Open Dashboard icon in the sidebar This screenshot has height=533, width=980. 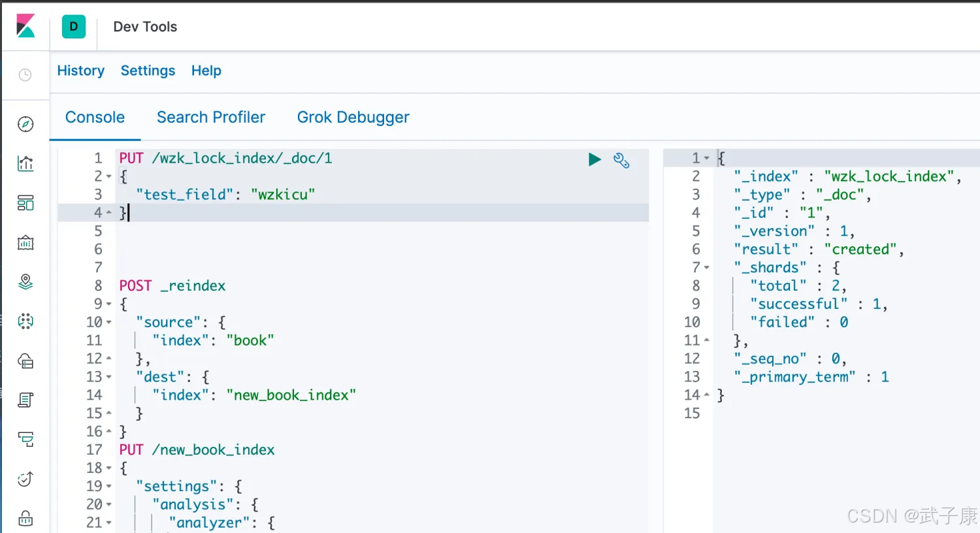point(25,203)
